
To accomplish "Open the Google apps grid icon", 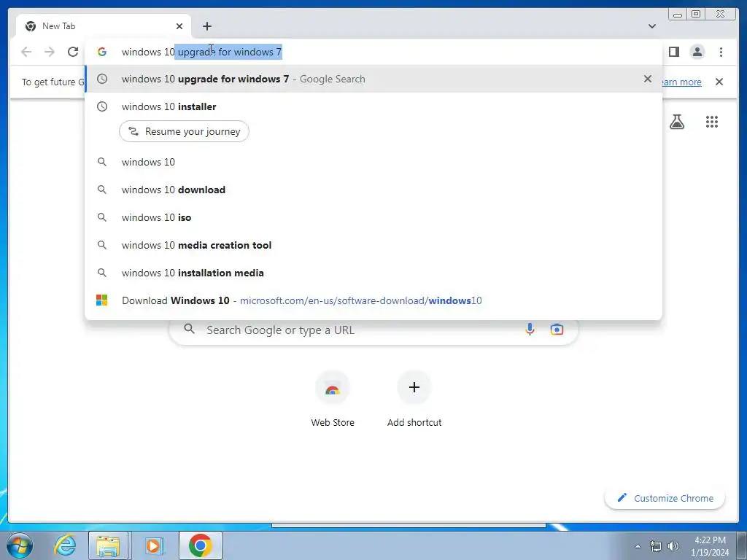I will (x=712, y=122).
